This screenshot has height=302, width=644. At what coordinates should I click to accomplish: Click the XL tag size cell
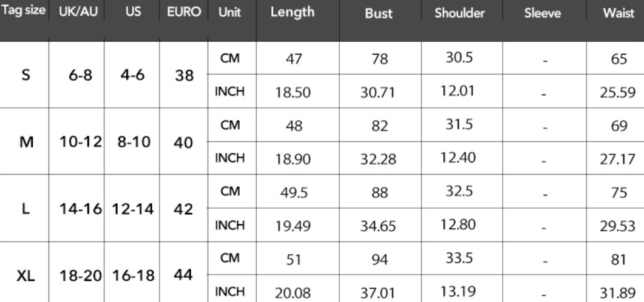[x=25, y=276]
